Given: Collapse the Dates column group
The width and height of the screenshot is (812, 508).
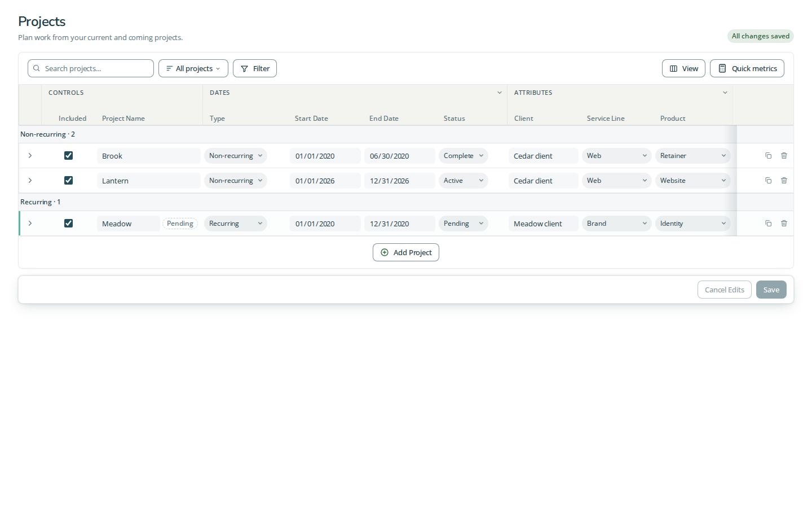Looking at the screenshot, I should [x=499, y=93].
